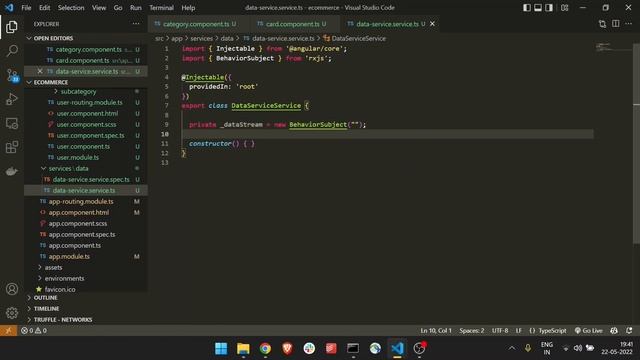The height and width of the screenshot is (360, 640).
Task: Click Ln 10, Col 1 status item
Action: 436,331
